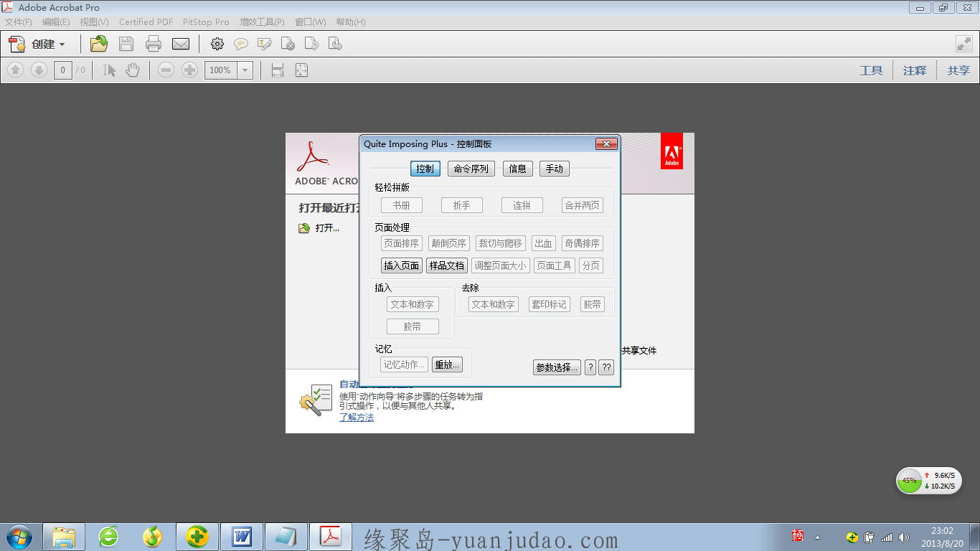Click the page number input field
This screenshot has width=980, height=551.
[63, 70]
